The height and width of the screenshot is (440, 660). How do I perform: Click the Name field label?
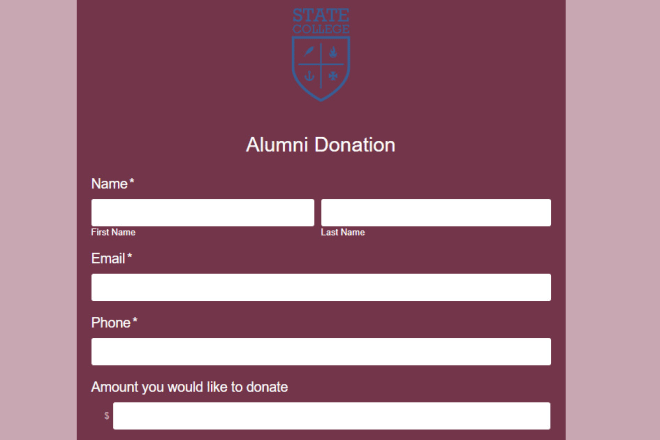click(109, 184)
